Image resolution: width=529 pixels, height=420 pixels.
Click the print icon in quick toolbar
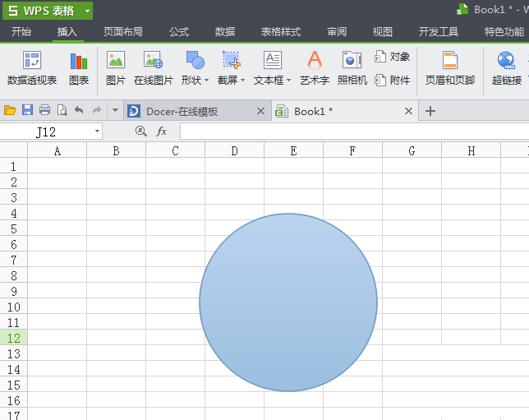coord(44,110)
